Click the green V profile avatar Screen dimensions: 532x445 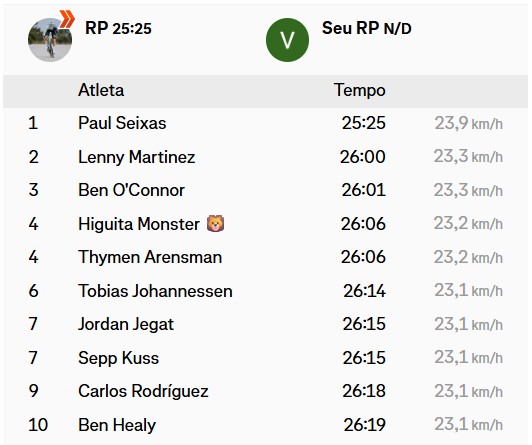point(287,40)
